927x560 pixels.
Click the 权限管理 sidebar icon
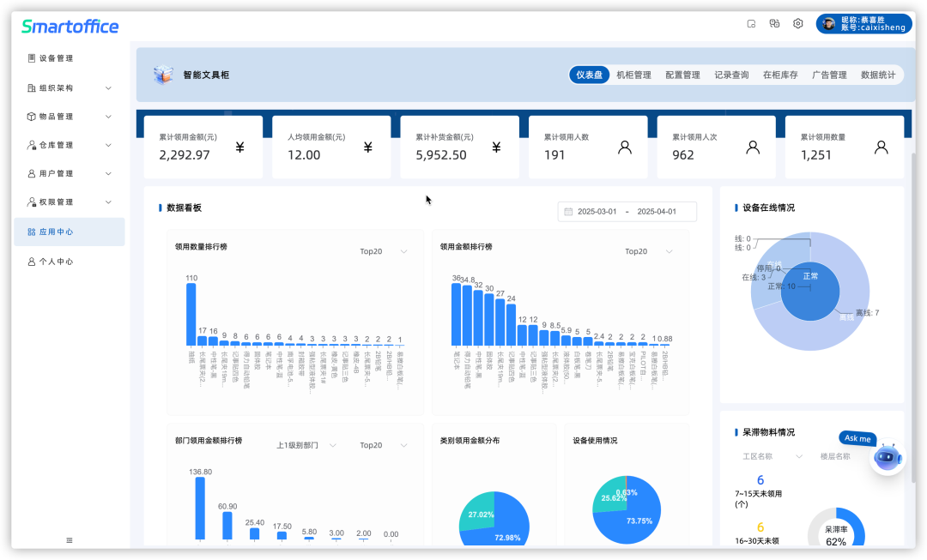point(32,202)
